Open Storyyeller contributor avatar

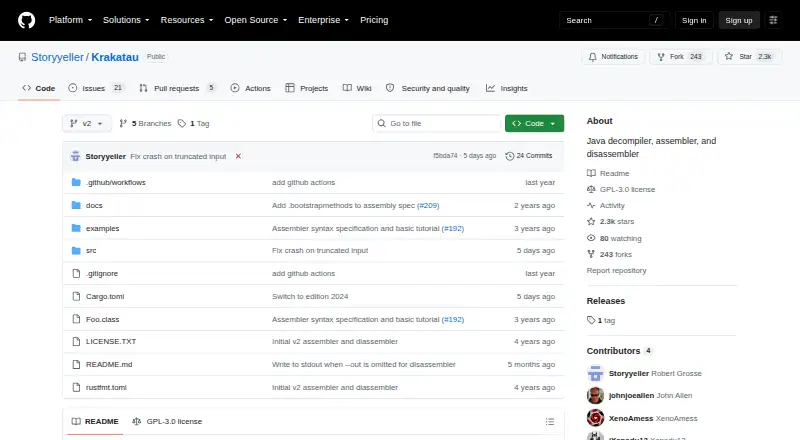[595, 374]
